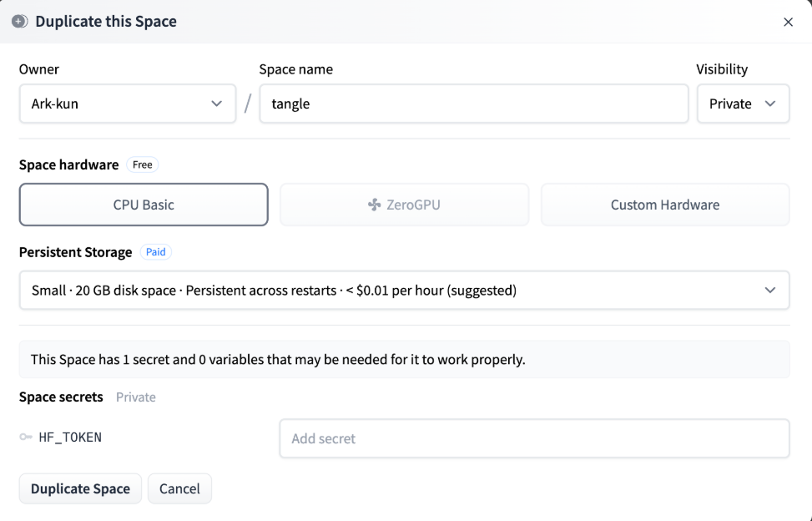Click the Add secret input field
This screenshot has width=812, height=521.
[x=534, y=438]
